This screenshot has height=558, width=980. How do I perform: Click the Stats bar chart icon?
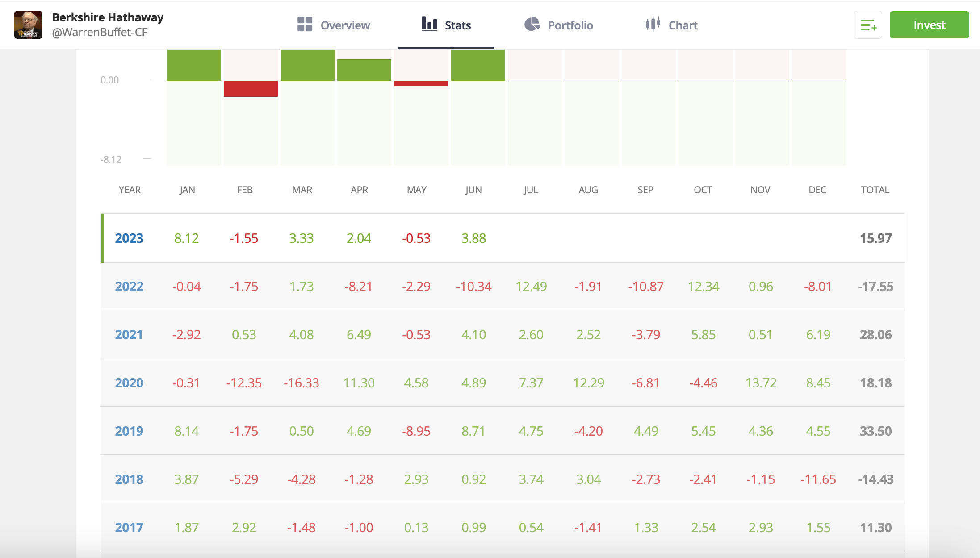tap(429, 24)
